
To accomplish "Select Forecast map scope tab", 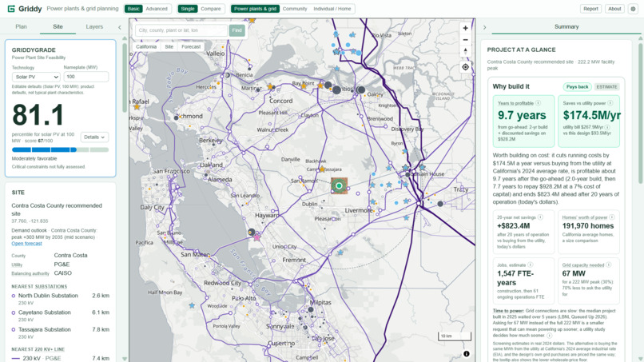I will tap(191, 47).
